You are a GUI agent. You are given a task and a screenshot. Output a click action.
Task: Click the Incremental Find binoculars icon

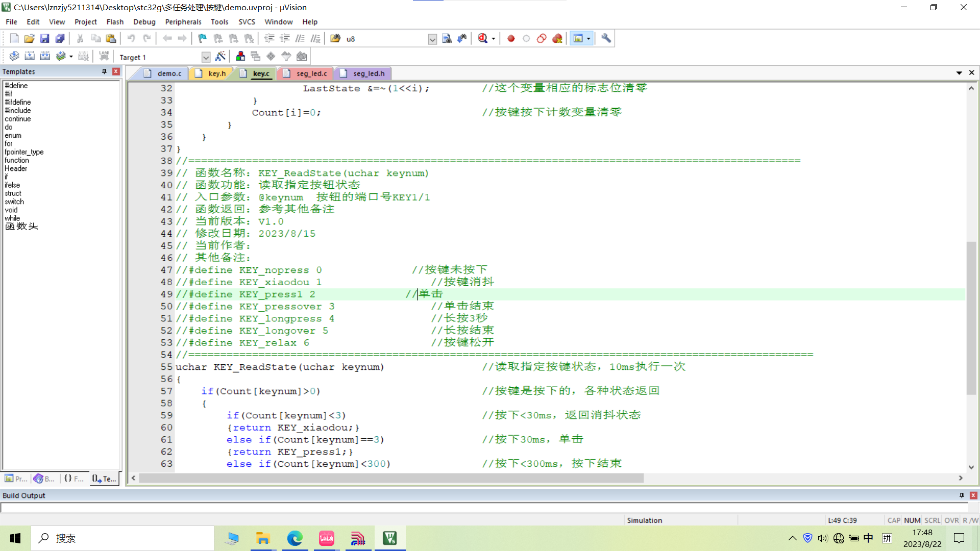pyautogui.click(x=462, y=38)
